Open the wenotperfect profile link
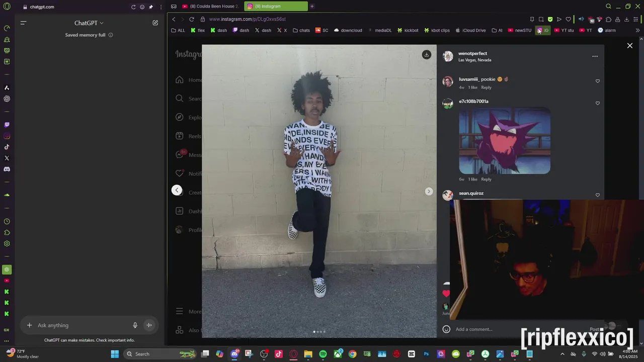Screen dimensions: 644x362 472,53
